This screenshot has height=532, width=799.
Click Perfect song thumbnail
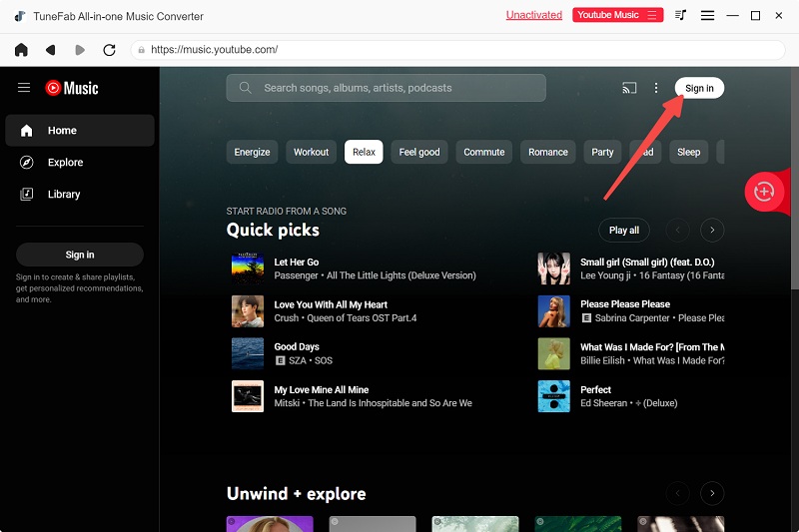pyautogui.click(x=554, y=396)
